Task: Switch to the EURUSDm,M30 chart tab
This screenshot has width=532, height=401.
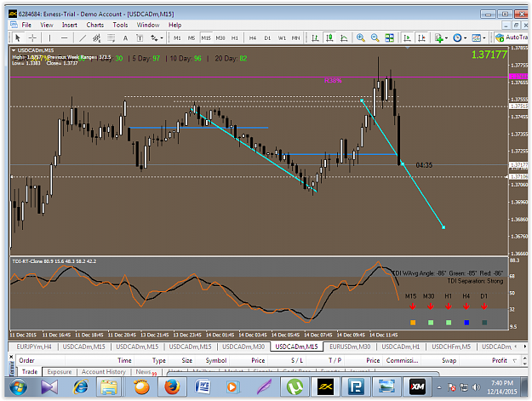Action: (x=350, y=347)
